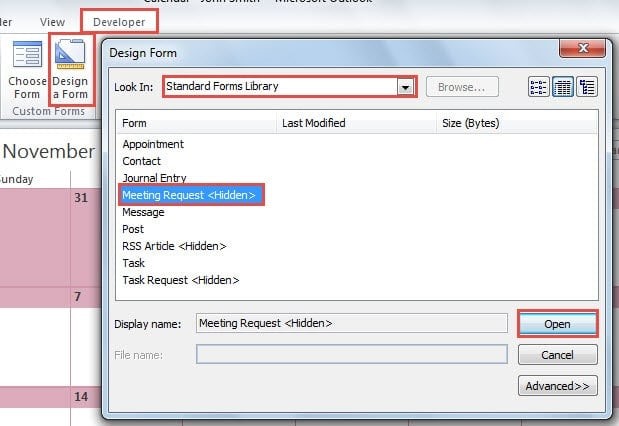Select Meeting Request <Hidden> form

pos(190,195)
